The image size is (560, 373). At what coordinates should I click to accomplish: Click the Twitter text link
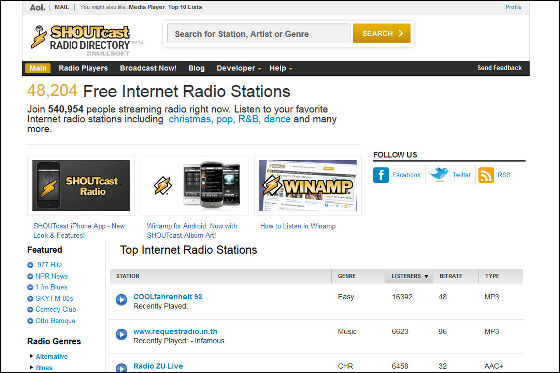[x=461, y=175]
